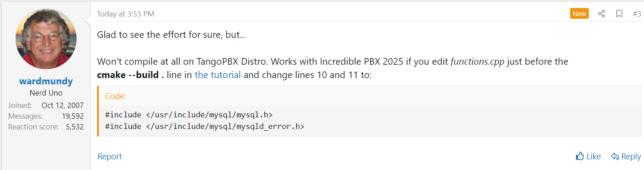Viewport: 644px width, 170px height.
Task: Click the mysql.h include code line
Action: point(189,115)
